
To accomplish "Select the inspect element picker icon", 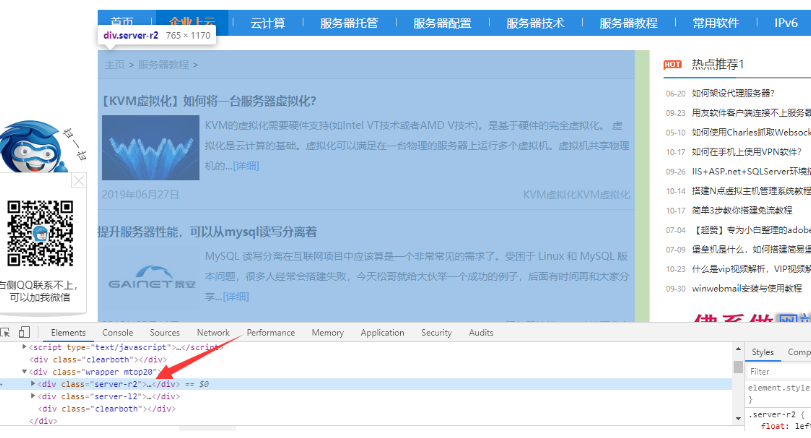I will click(5, 333).
